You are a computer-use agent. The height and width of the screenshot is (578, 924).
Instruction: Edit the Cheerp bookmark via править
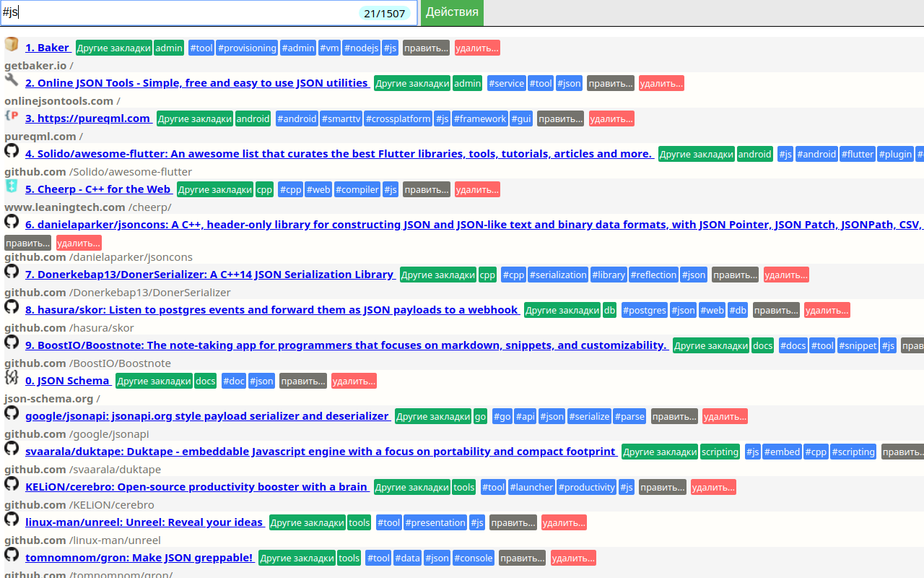pos(426,189)
